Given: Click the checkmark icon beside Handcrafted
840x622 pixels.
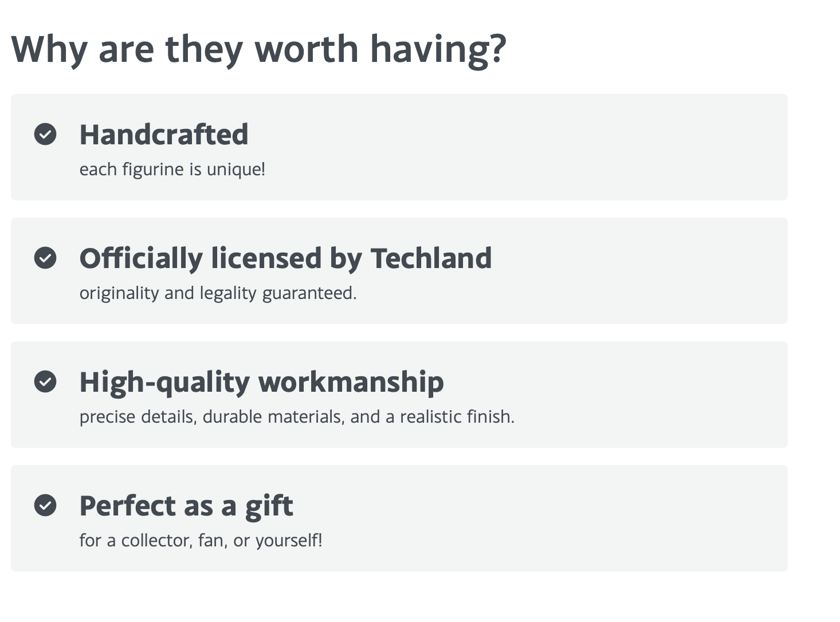Looking at the screenshot, I should tap(45, 134).
